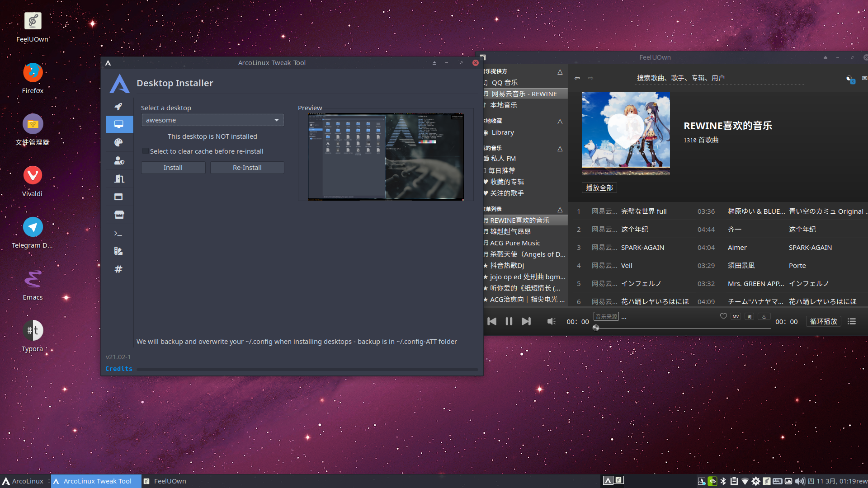The width and height of the screenshot is (868, 488).
Task: Open the user settings icon in Tweak Tool sidebar
Action: tap(119, 161)
